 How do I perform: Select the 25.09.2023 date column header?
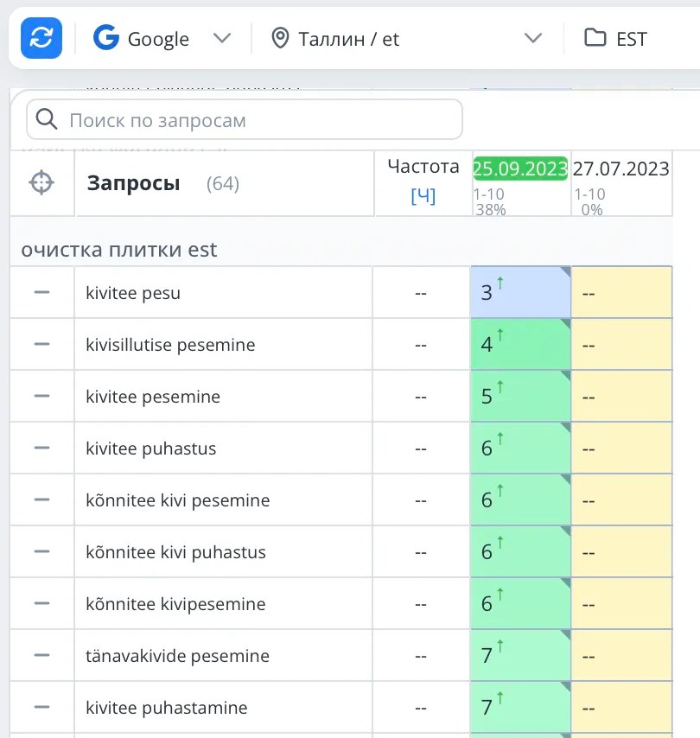(x=520, y=169)
